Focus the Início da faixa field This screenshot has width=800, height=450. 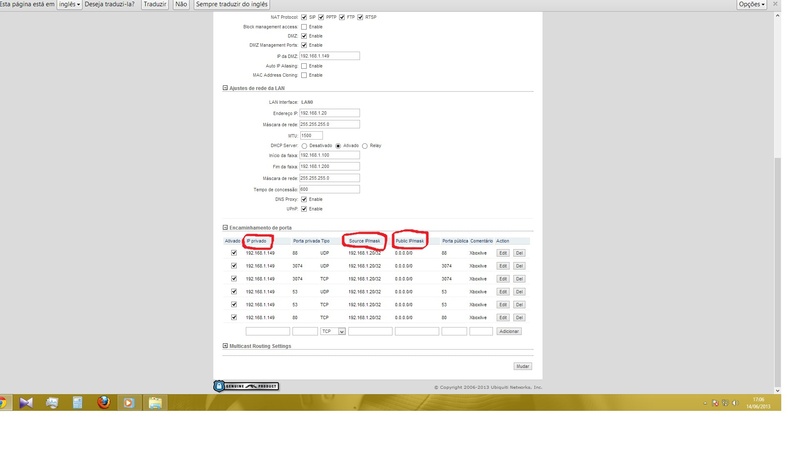330,155
